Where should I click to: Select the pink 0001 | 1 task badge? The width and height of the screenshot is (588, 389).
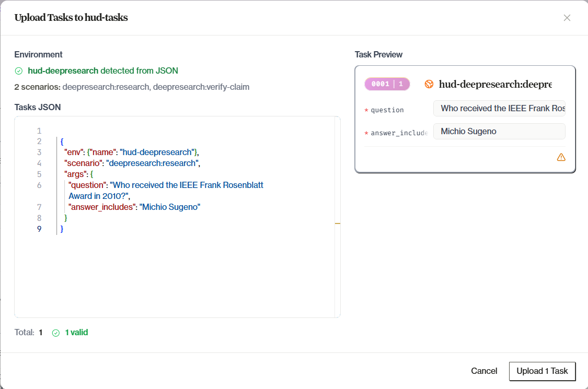[387, 84]
